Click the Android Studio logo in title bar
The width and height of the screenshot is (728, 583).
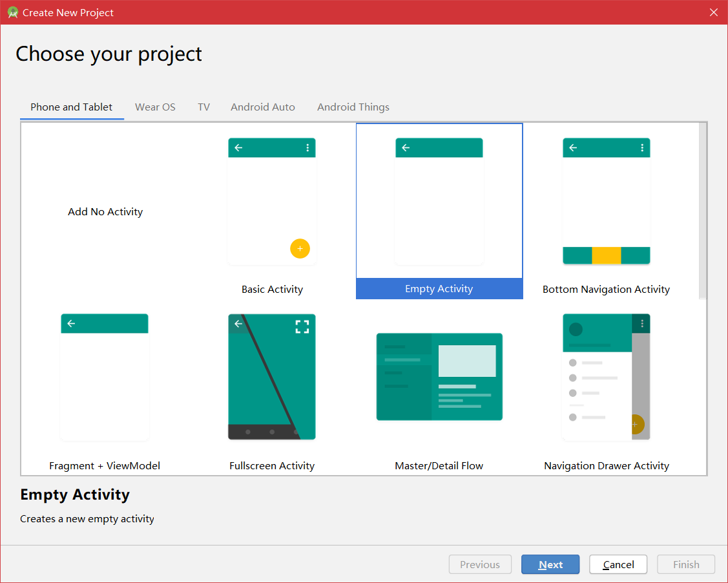[13, 12]
